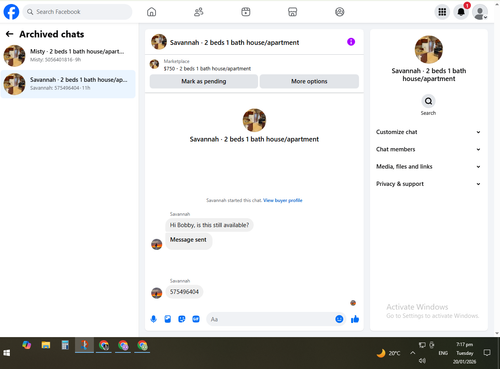Viewport: 500px width, 369px height.
Task: Go back from Archived chats
Action: 9,34
